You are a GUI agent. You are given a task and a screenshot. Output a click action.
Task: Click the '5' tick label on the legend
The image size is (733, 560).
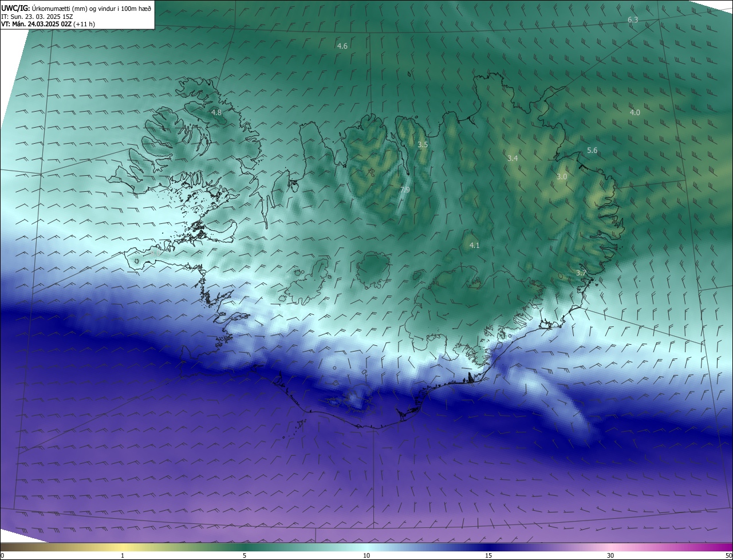click(245, 555)
